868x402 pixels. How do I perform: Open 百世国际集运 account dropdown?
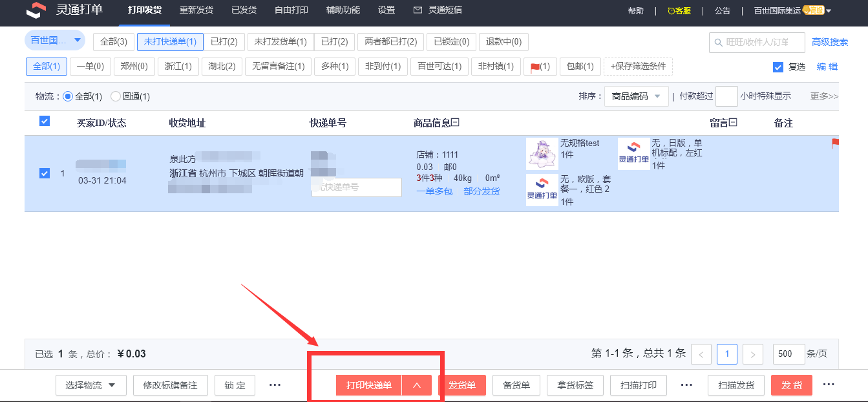click(x=792, y=10)
